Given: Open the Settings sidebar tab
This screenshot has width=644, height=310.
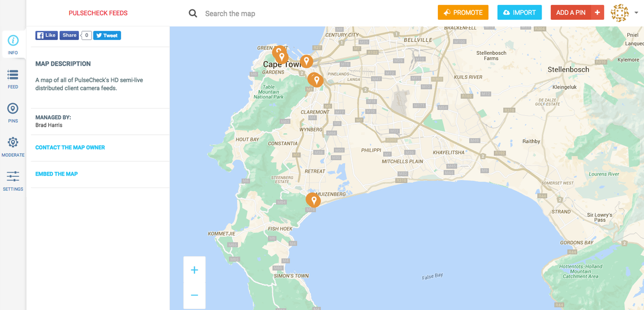Looking at the screenshot, I should [13, 181].
